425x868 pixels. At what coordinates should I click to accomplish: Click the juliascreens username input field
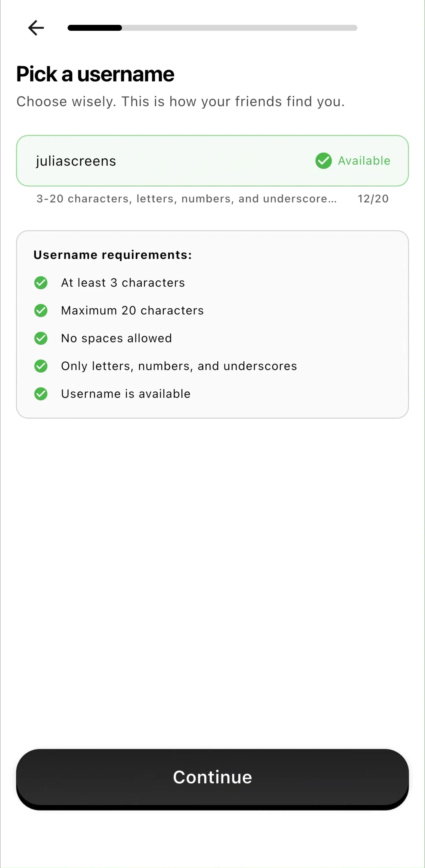tap(212, 161)
